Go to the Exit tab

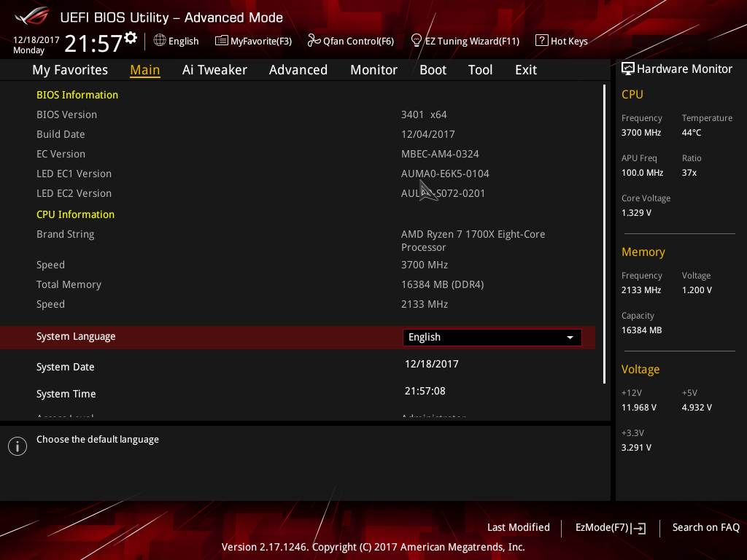click(x=526, y=70)
